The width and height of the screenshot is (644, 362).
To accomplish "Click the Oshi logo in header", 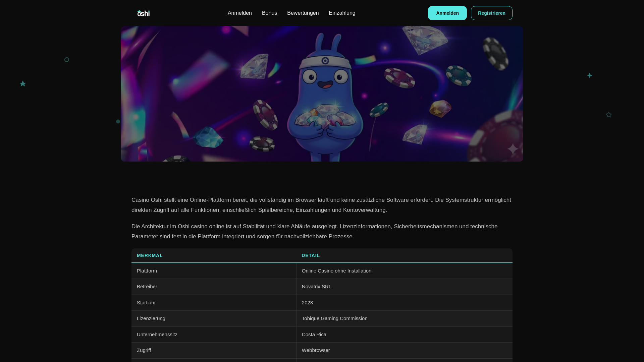I will coord(143,13).
